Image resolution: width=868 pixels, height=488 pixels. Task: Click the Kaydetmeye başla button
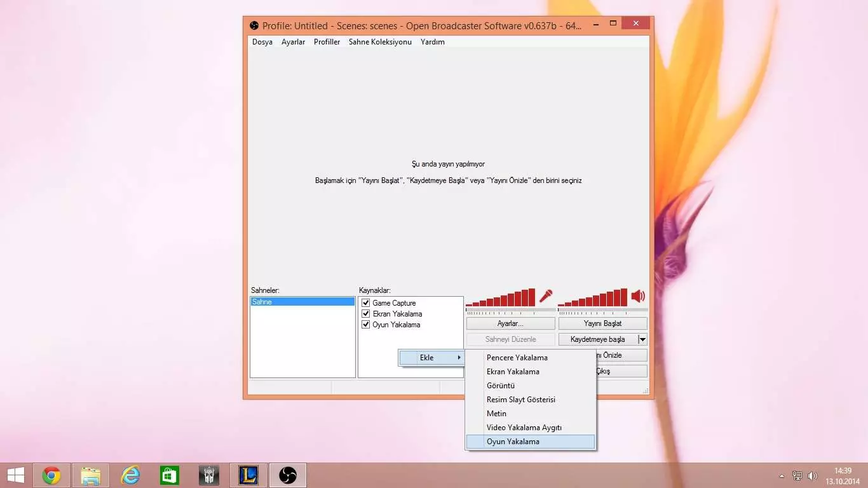pyautogui.click(x=597, y=339)
